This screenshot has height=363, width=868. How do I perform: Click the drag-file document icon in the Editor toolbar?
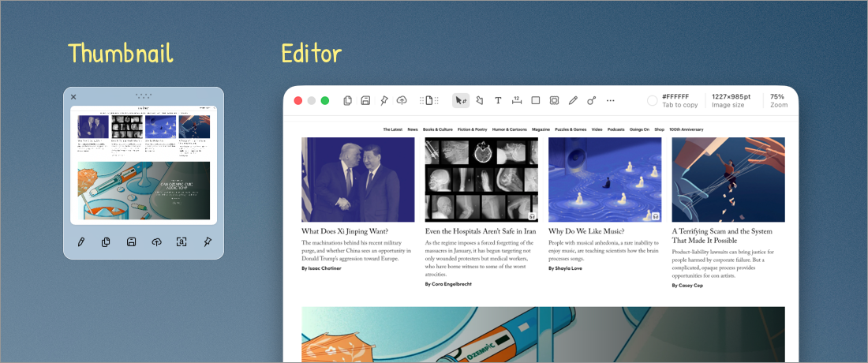click(x=428, y=100)
